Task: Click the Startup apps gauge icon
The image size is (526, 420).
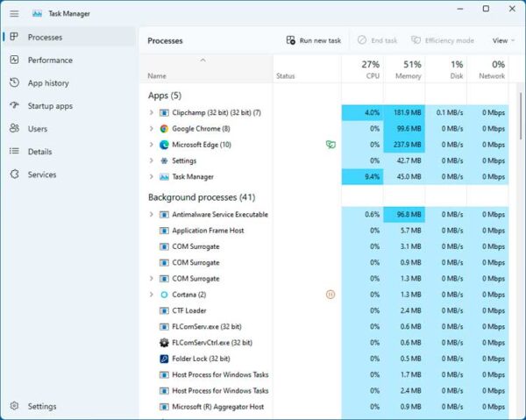Action: 14,105
